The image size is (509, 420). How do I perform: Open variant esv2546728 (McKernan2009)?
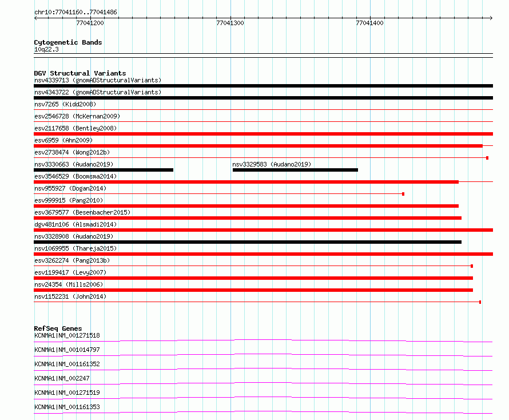click(x=77, y=116)
